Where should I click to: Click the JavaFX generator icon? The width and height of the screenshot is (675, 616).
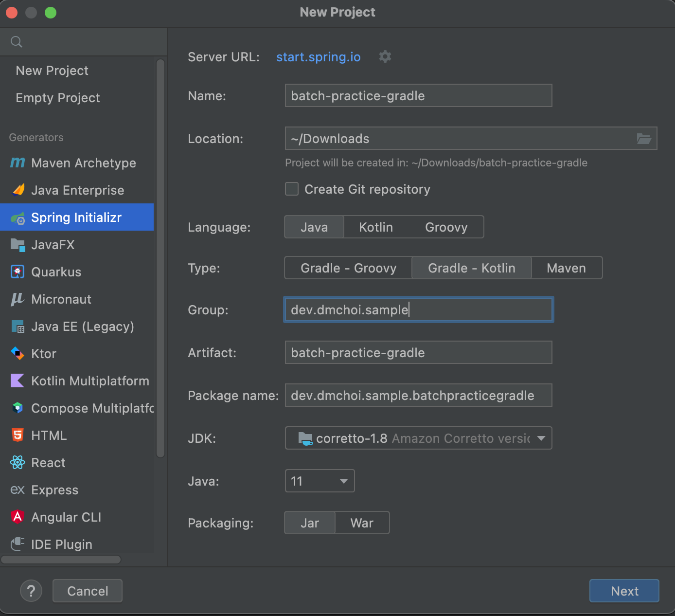click(18, 245)
